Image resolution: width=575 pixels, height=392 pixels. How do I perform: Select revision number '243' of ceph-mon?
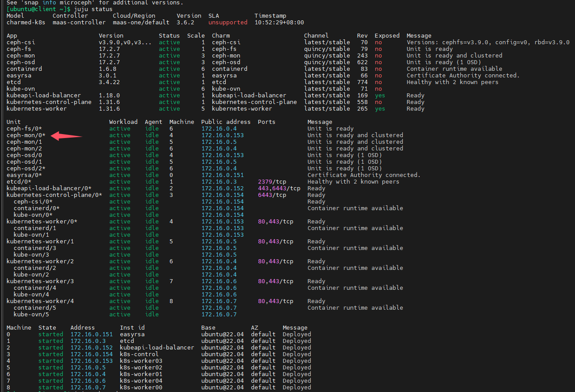click(363, 56)
